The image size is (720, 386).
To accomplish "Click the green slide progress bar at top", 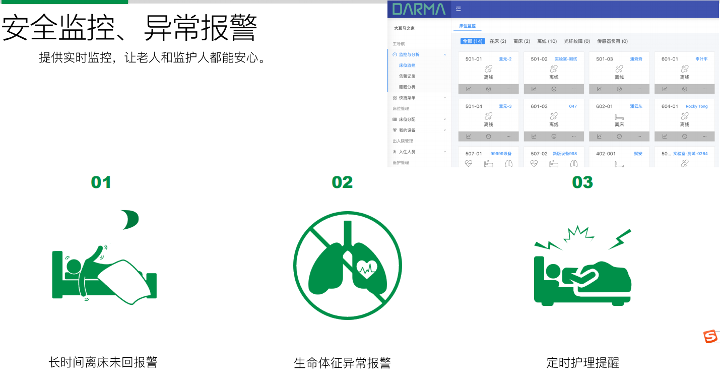I will click(x=64, y=2).
